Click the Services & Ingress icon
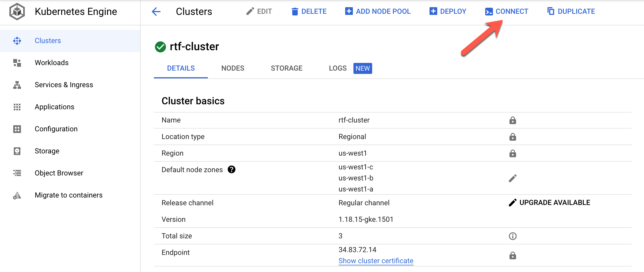Image resolution: width=644 pixels, height=272 pixels. coord(17,85)
